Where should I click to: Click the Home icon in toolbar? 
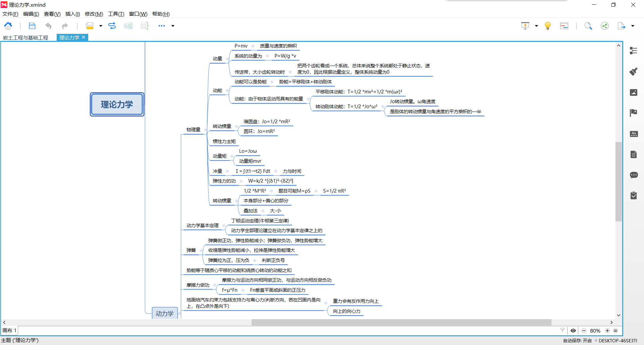click(x=8, y=26)
